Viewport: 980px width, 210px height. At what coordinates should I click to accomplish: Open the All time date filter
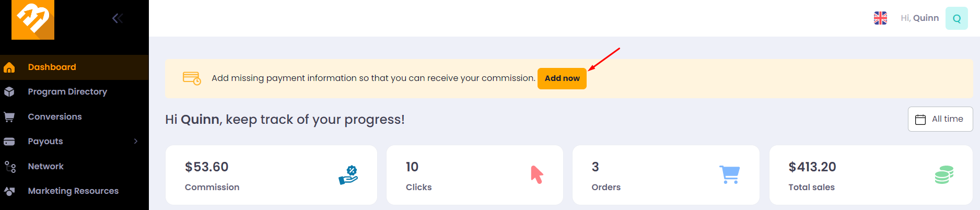pyautogui.click(x=940, y=119)
